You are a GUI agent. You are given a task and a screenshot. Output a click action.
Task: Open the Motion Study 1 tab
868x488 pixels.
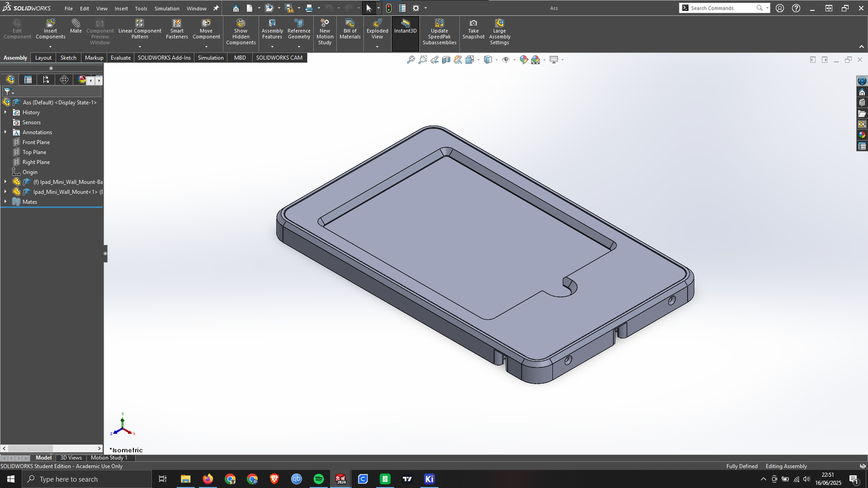pyautogui.click(x=108, y=458)
